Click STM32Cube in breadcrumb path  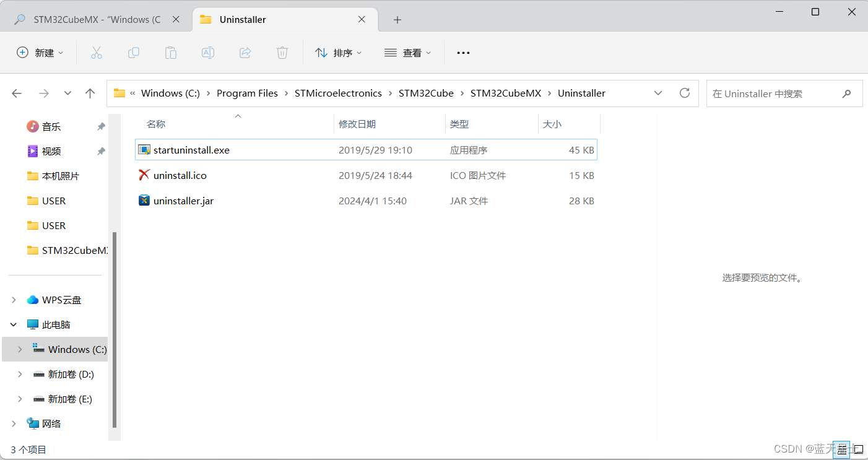pos(426,93)
